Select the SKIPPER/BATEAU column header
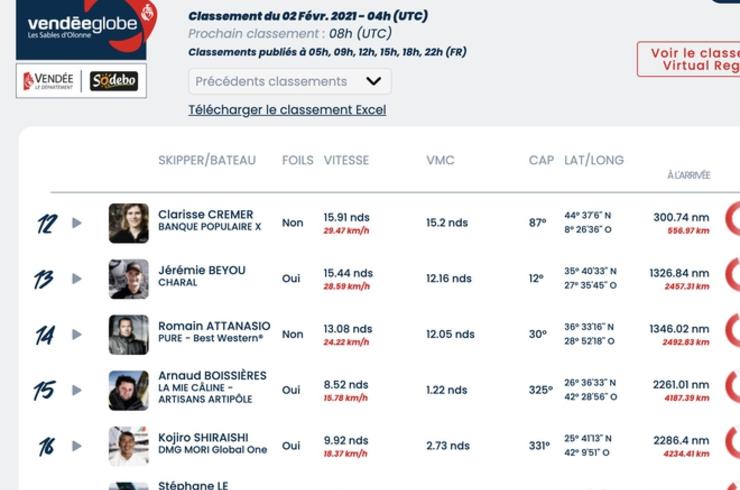Viewport: 740px width, 490px height. click(207, 161)
